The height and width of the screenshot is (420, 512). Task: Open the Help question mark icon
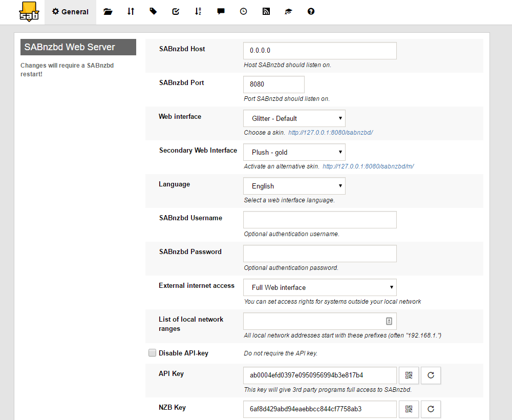click(311, 12)
